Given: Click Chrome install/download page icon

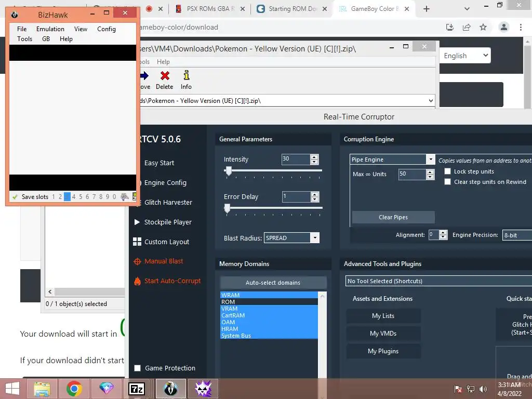Looking at the screenshot, I should coord(450,27).
